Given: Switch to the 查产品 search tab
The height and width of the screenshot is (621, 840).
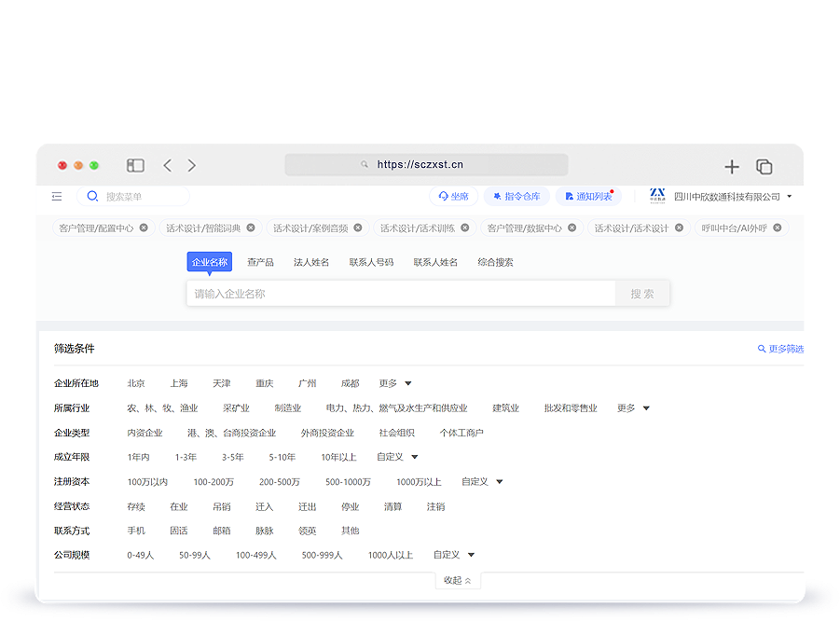Looking at the screenshot, I should [x=260, y=262].
